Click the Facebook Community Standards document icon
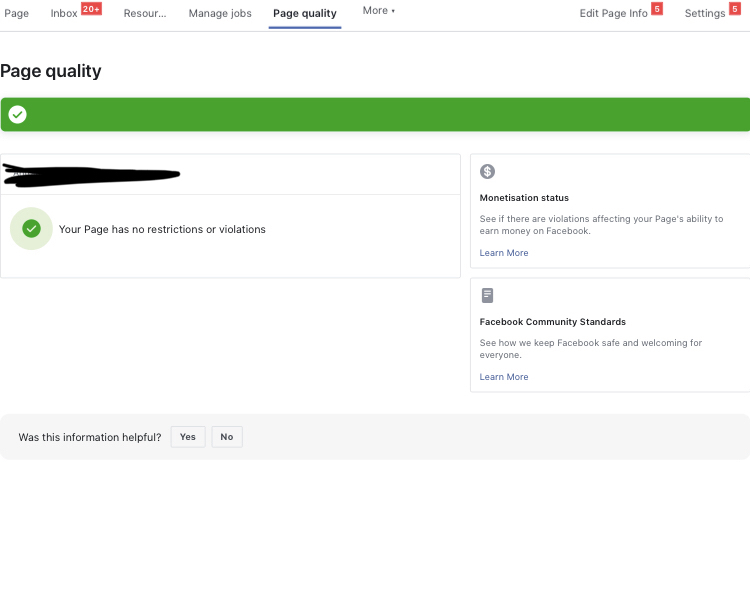This screenshot has width=750, height=612. pos(487,295)
